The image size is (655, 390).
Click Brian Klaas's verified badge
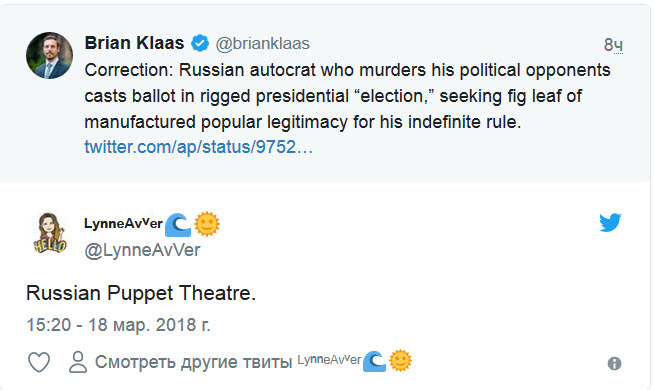[x=200, y=43]
